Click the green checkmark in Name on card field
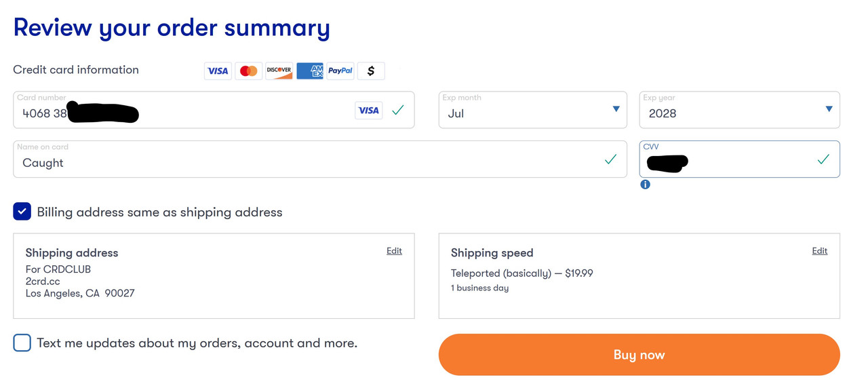 (x=610, y=159)
